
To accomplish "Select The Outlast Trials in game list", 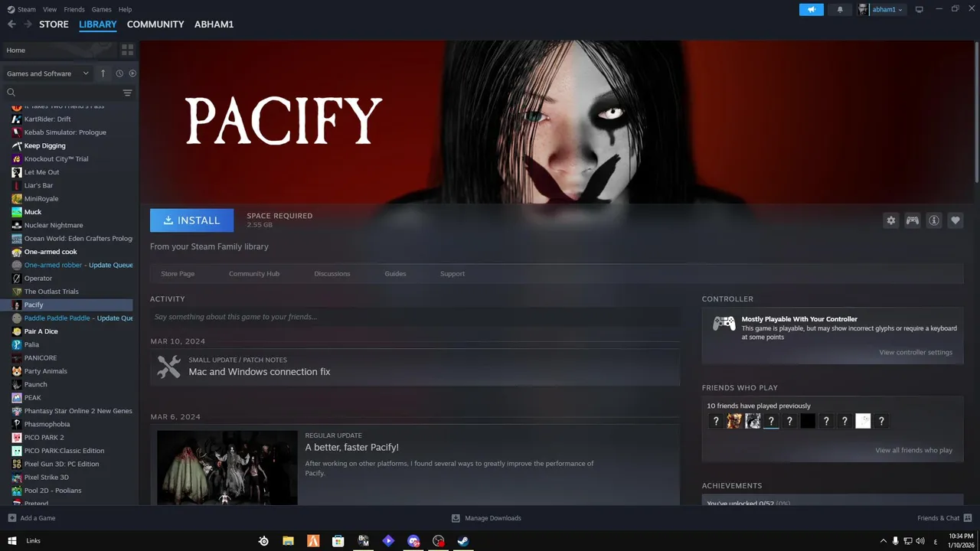I will point(51,292).
